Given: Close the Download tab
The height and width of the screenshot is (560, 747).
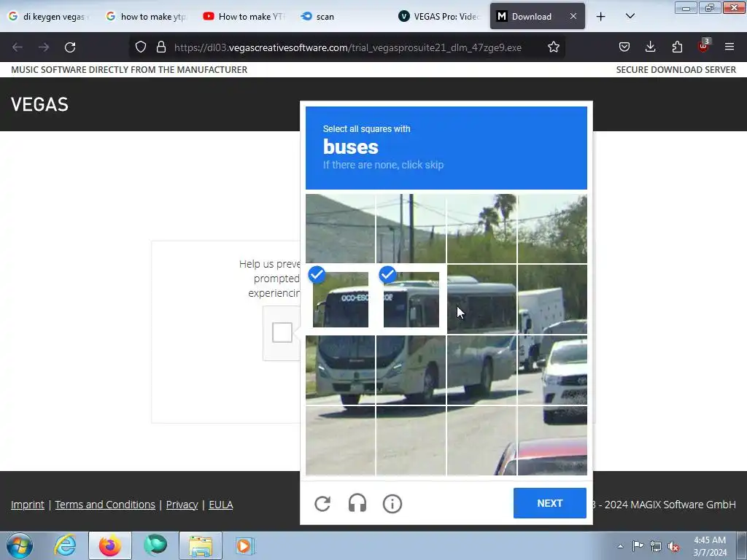Looking at the screenshot, I should pyautogui.click(x=573, y=16).
